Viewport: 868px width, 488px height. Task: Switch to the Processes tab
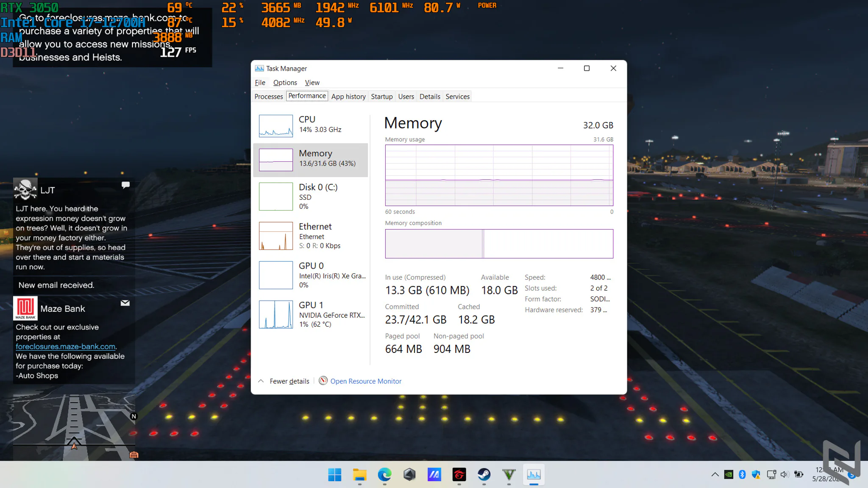pyautogui.click(x=269, y=97)
